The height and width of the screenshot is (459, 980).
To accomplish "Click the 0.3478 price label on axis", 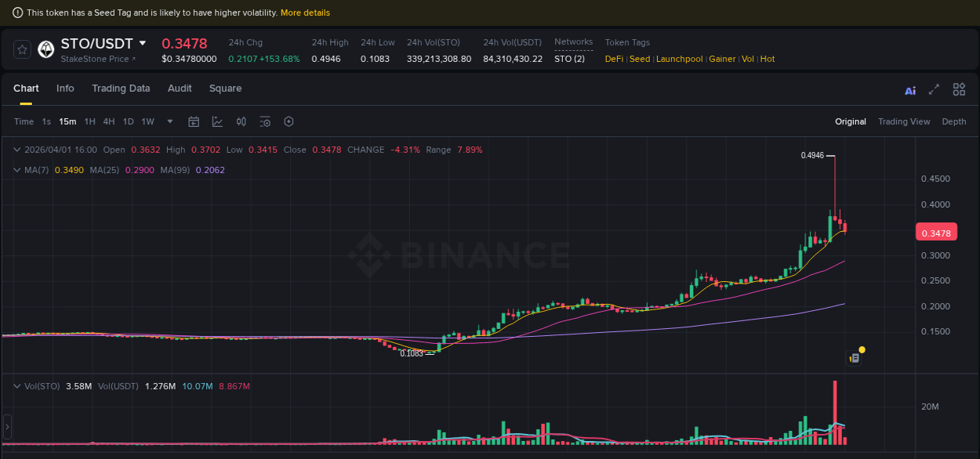I will coord(937,232).
